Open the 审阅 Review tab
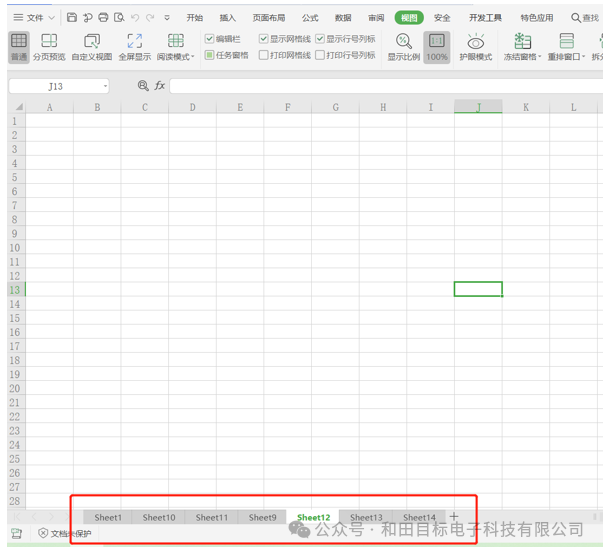The width and height of the screenshot is (603, 553). (376, 18)
